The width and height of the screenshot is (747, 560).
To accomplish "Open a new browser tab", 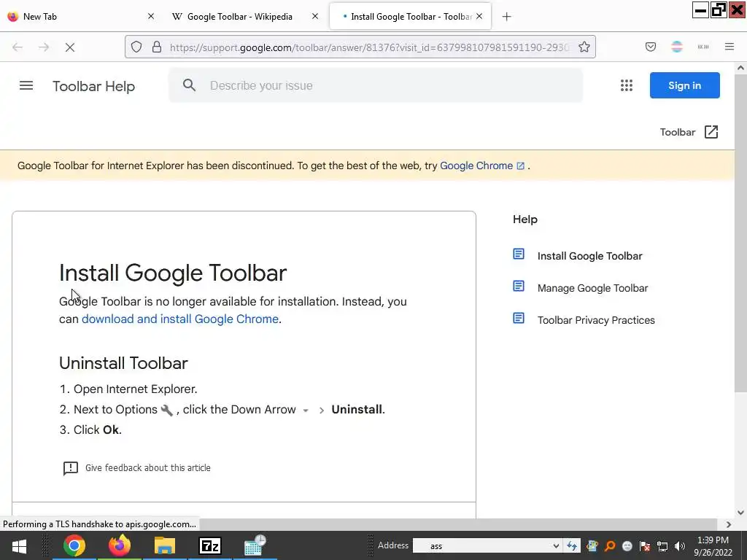I will point(506,17).
